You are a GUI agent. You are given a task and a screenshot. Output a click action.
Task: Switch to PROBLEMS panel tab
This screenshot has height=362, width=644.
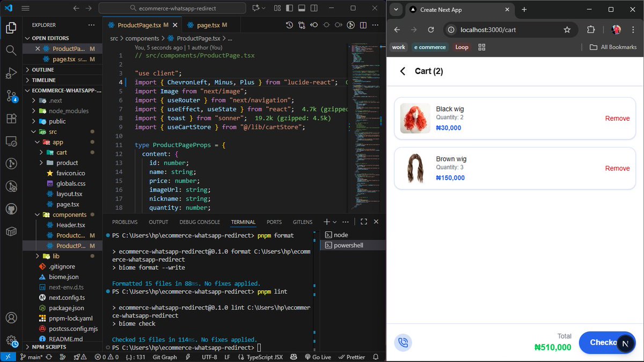pos(125,222)
